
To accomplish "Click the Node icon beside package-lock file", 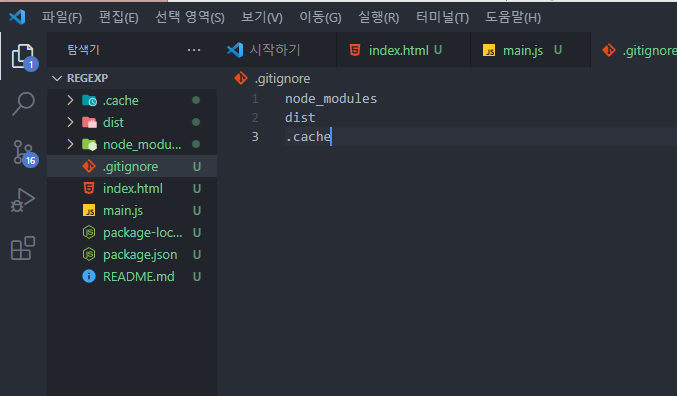I will coord(89,232).
